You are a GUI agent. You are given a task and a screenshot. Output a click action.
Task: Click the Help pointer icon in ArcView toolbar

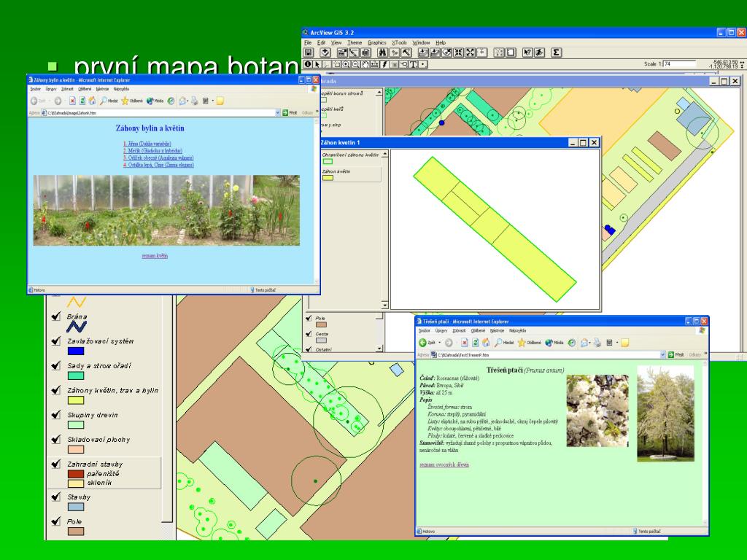tap(527, 52)
